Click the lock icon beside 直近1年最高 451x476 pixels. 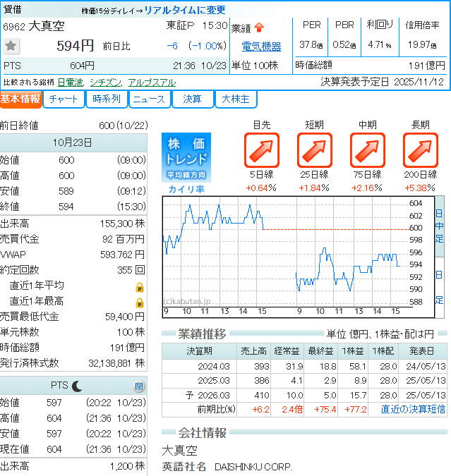coord(139,303)
